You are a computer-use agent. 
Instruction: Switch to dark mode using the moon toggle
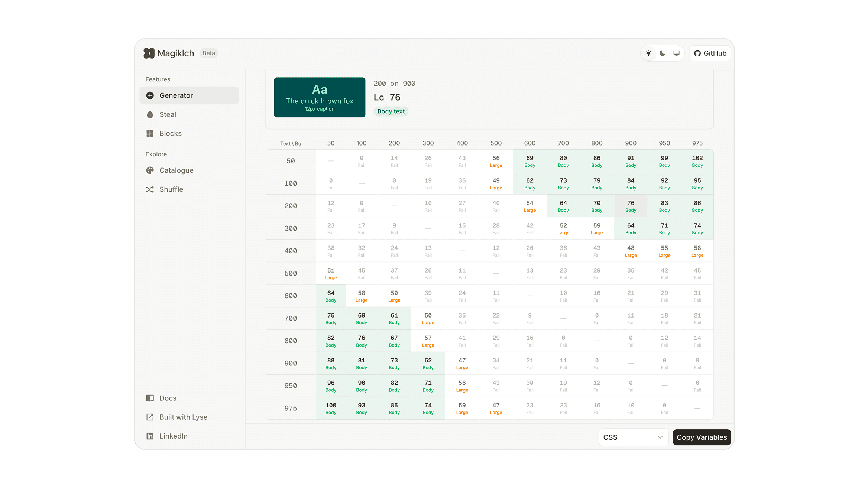[662, 53]
